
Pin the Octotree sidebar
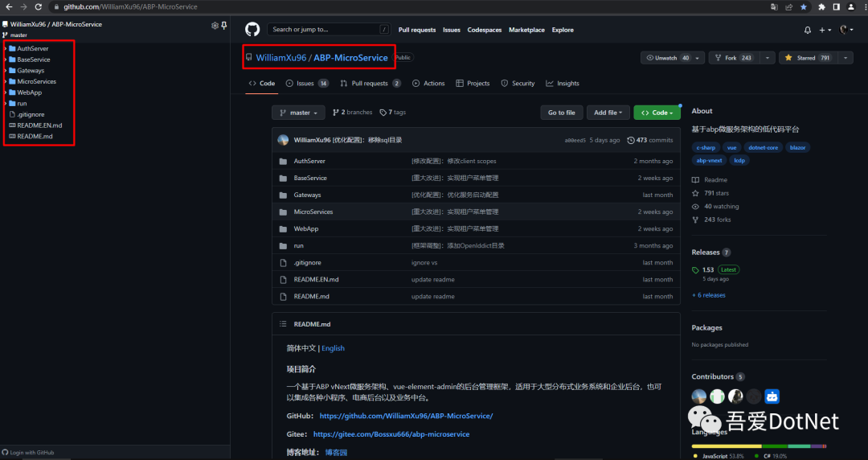coord(224,26)
